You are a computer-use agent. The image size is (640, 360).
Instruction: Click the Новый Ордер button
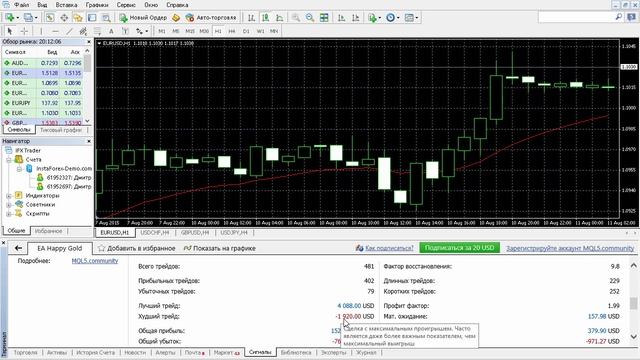point(143,18)
